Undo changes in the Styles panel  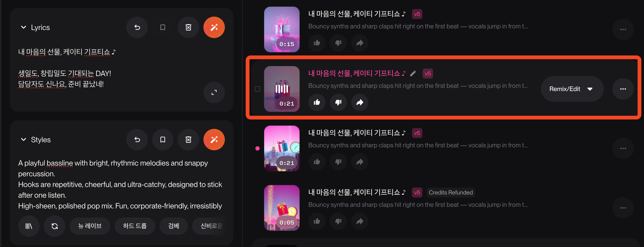click(x=137, y=140)
